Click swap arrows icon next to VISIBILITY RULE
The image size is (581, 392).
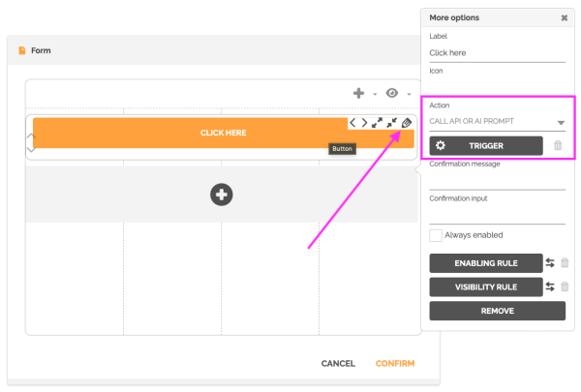pos(550,286)
